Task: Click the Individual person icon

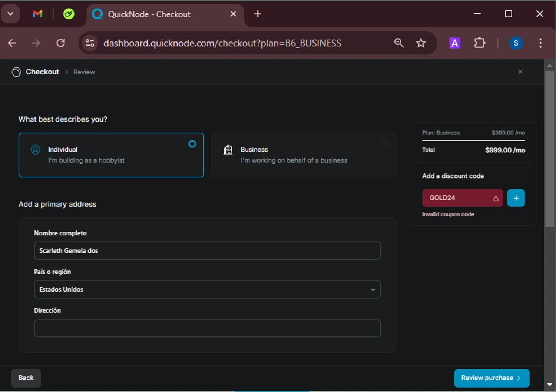Action: (36, 150)
